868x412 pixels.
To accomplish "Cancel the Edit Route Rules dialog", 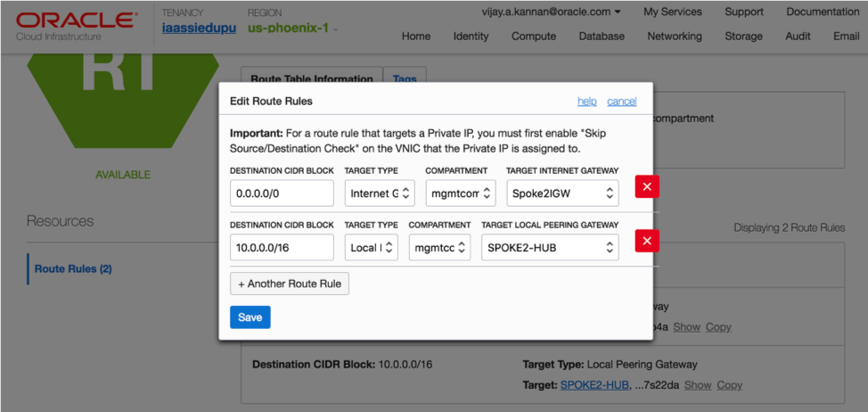I will click(x=622, y=102).
